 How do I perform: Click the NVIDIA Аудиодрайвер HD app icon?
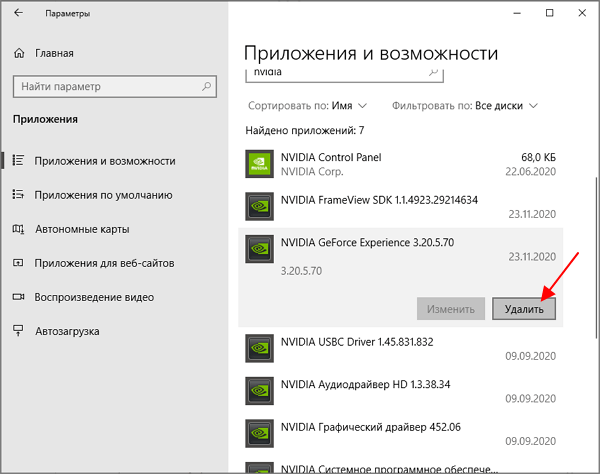(259, 391)
